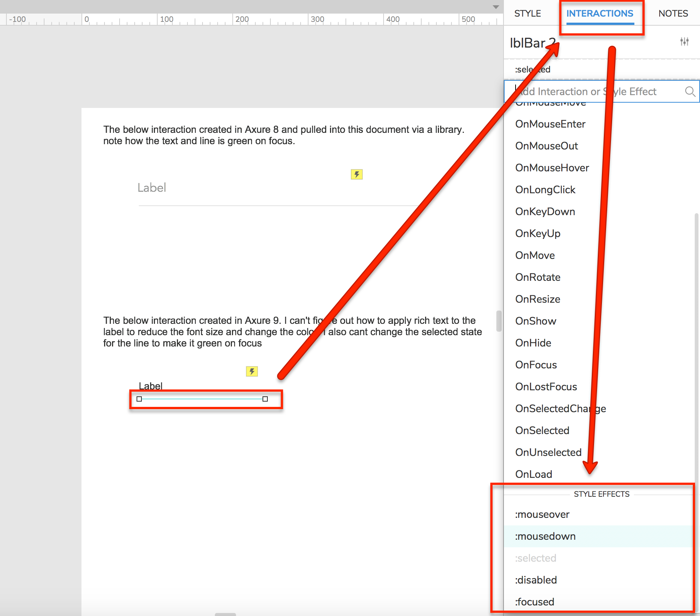
Task: Select the OnFocus event
Action: point(536,365)
